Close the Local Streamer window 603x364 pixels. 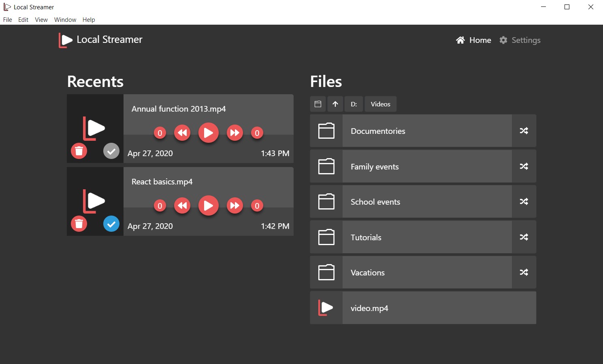tap(591, 7)
